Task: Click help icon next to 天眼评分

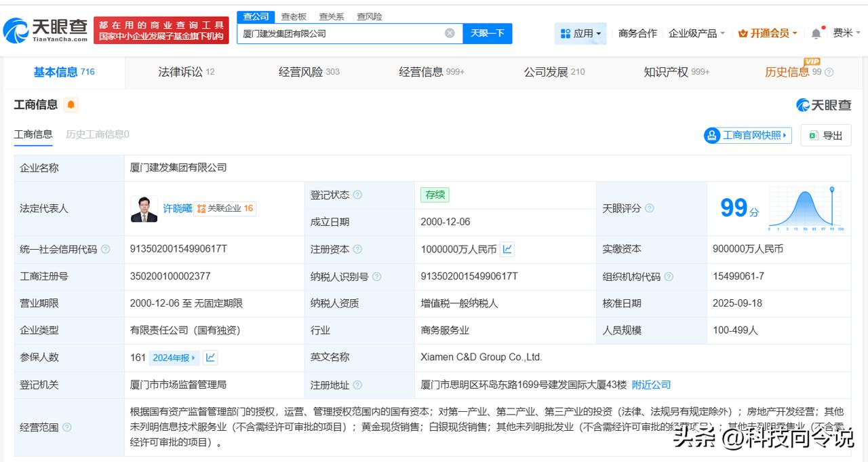Action: (650, 208)
